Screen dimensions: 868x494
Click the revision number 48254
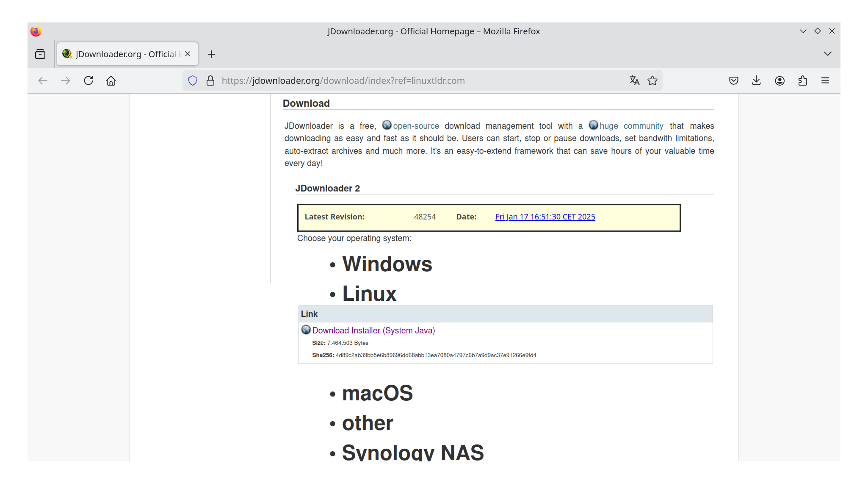[425, 216]
